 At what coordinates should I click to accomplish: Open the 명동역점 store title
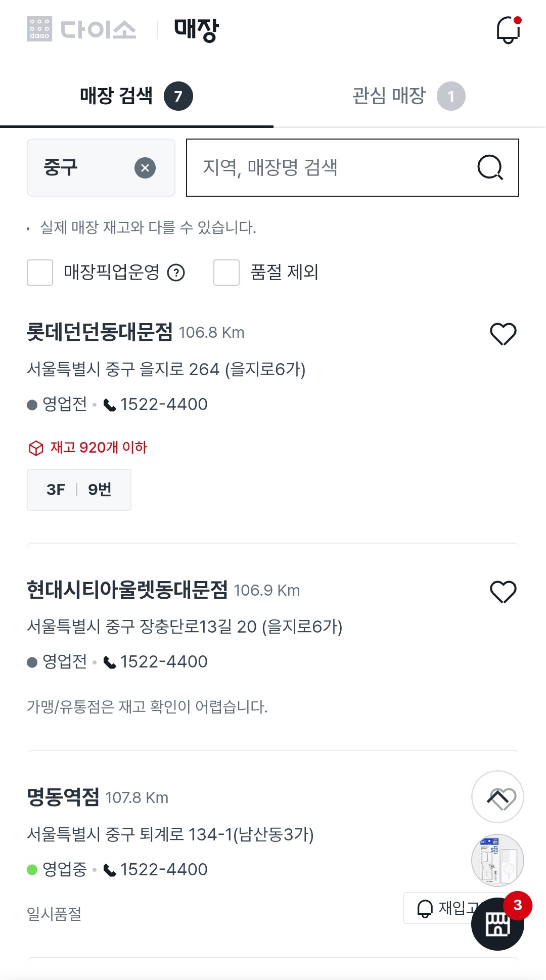pyautogui.click(x=63, y=797)
